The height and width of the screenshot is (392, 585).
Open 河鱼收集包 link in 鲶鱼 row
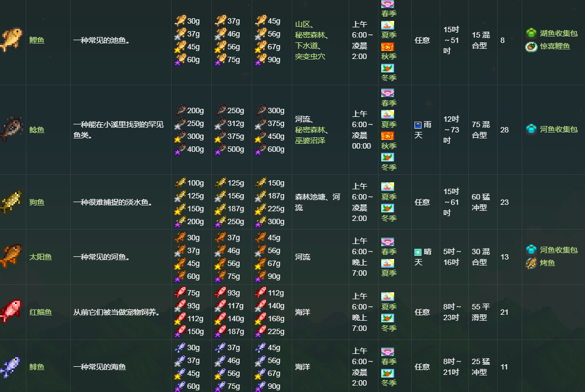pyautogui.click(x=558, y=130)
